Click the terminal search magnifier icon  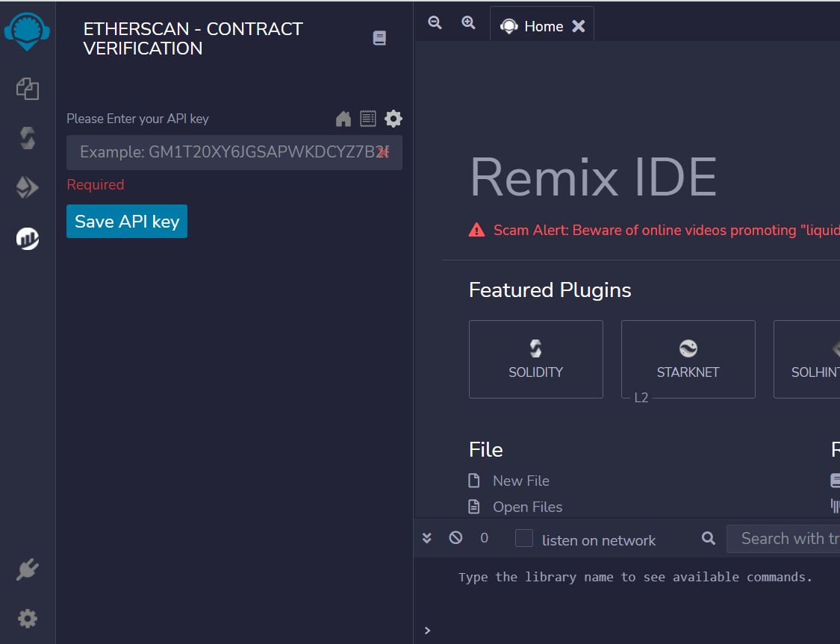709,538
